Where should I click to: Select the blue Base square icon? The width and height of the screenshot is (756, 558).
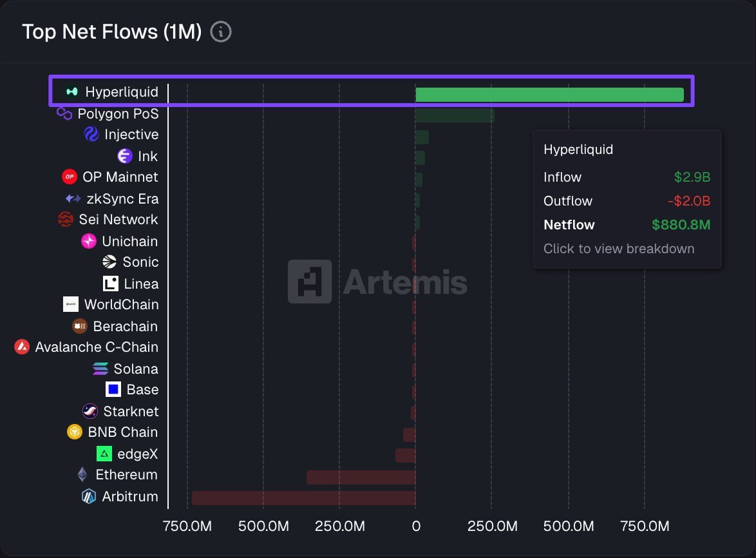[113, 389]
